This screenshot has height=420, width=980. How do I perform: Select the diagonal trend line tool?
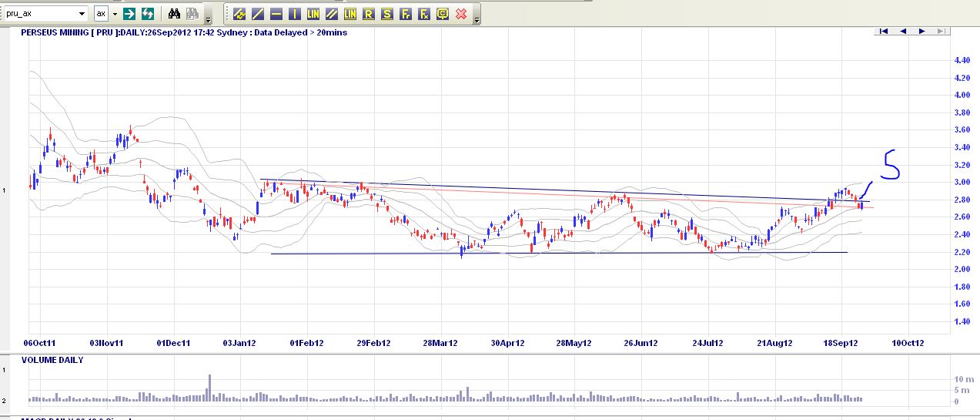point(258,14)
